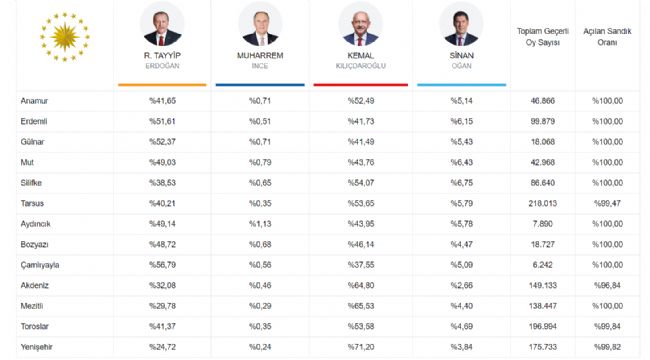Image resolution: width=650 pixels, height=360 pixels.
Task: Select the Erdemli district name
Action: (x=34, y=122)
